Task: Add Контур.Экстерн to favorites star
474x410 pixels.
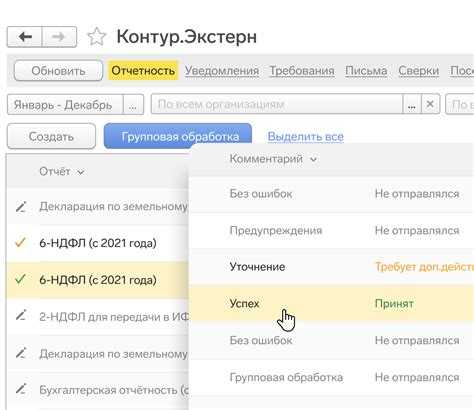Action: [x=96, y=37]
